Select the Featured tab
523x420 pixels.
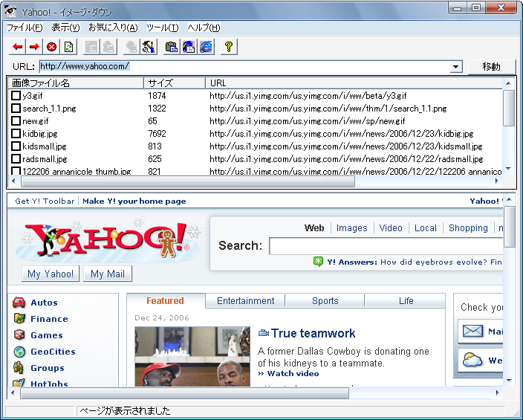166,301
